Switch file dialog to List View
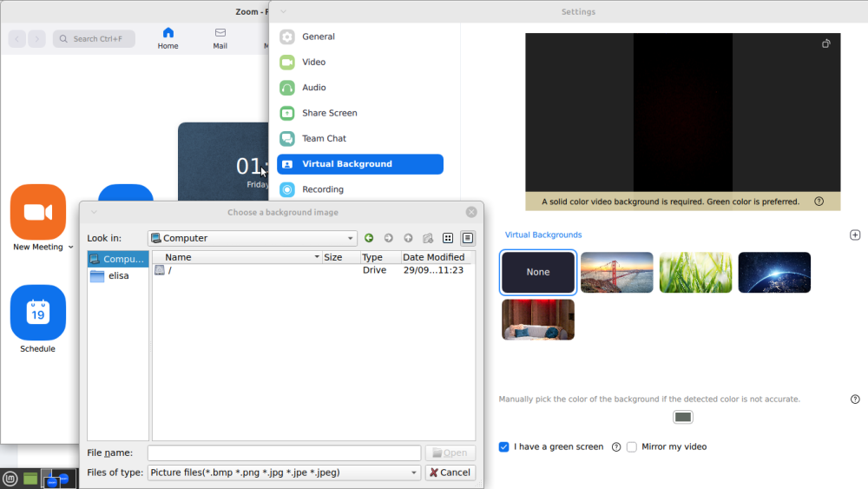Screen dimensions: 868x489 click(448, 238)
